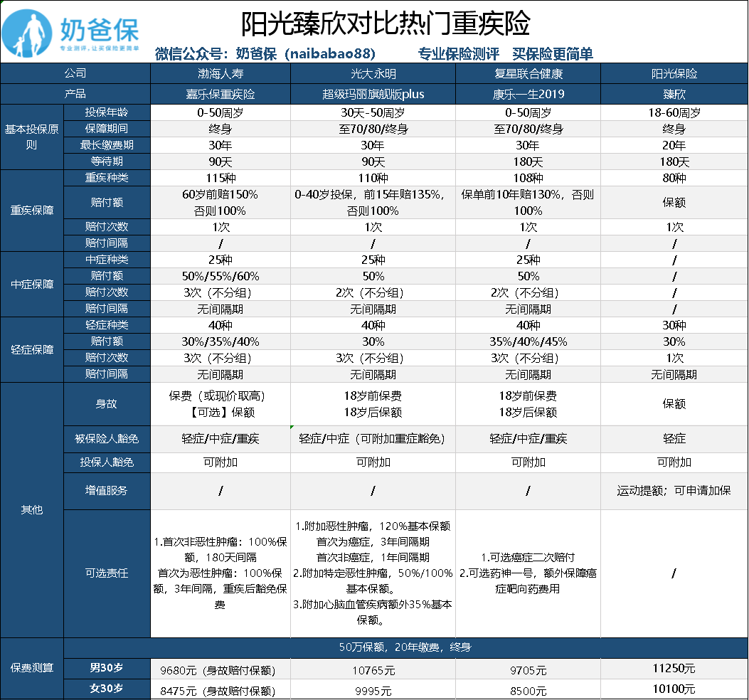
Task: Click the 9680元 premium cell
Action: 221,670
